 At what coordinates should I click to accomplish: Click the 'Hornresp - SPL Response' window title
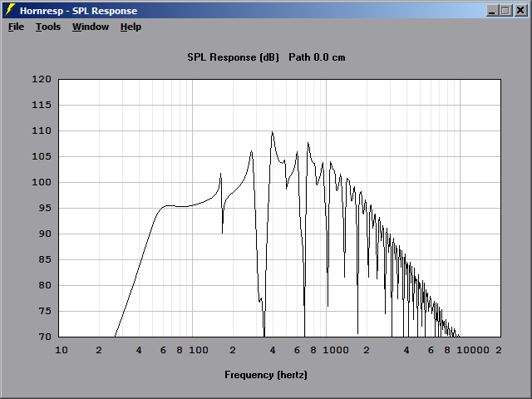[x=78, y=11]
